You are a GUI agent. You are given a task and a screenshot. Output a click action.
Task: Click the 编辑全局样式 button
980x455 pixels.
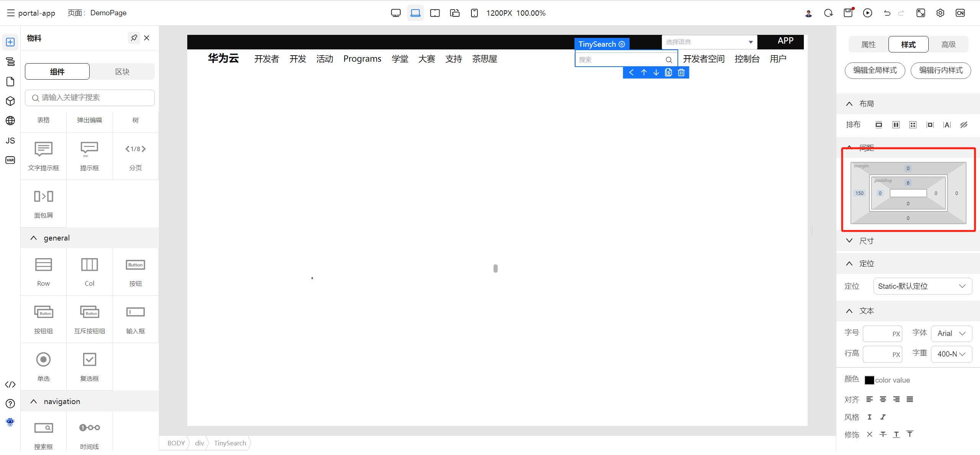click(x=875, y=70)
